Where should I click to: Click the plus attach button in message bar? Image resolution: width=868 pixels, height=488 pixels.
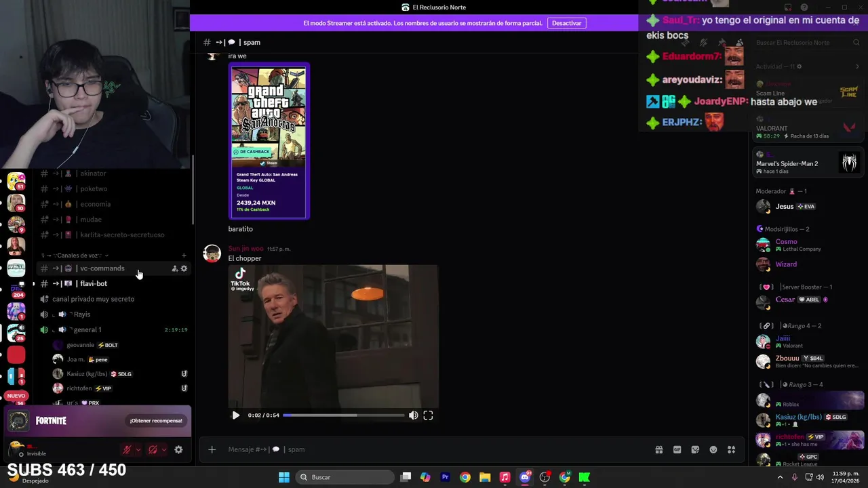click(212, 449)
